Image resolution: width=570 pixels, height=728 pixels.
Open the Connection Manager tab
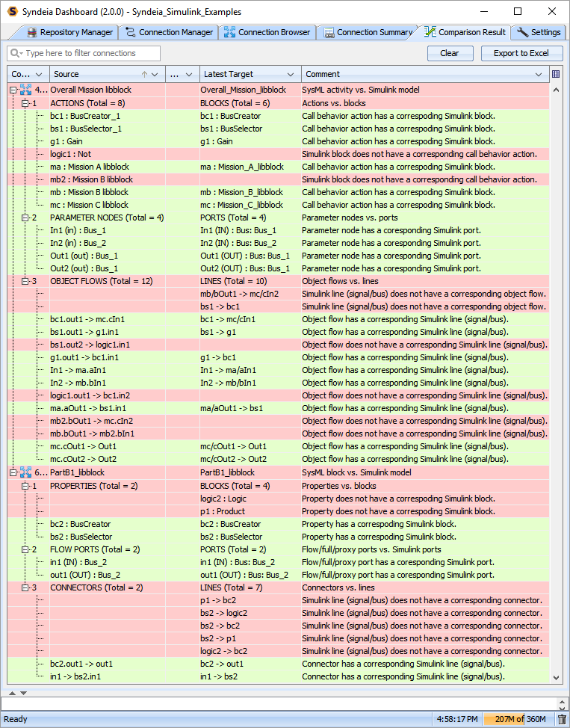(170, 32)
